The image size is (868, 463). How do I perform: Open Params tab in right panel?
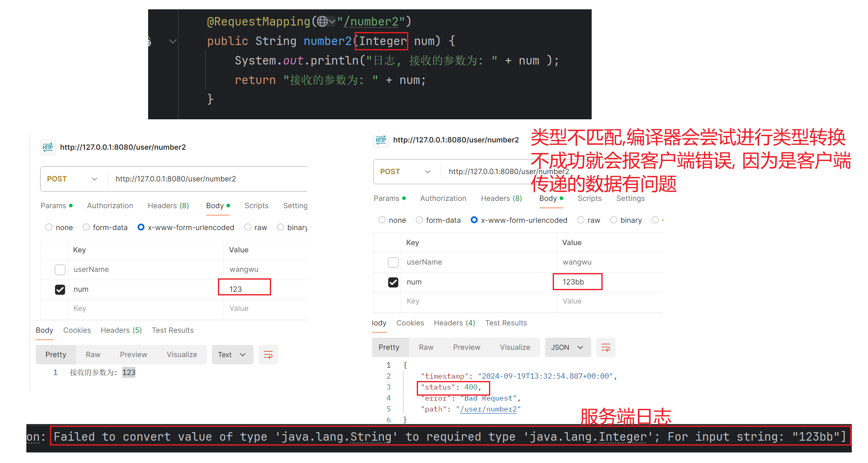point(390,198)
